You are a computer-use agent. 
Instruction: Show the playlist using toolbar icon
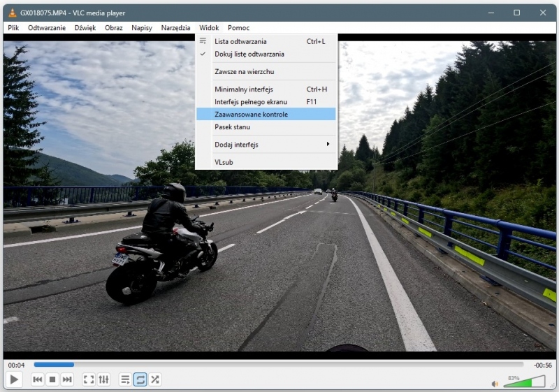(125, 379)
